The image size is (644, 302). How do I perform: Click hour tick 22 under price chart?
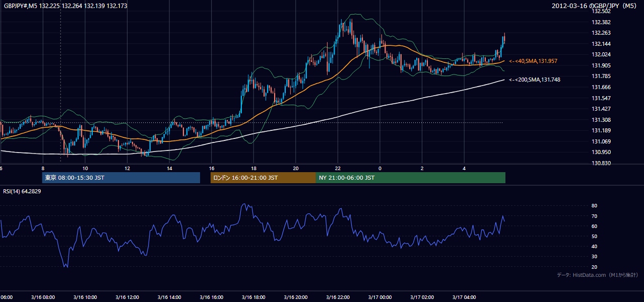point(338,168)
